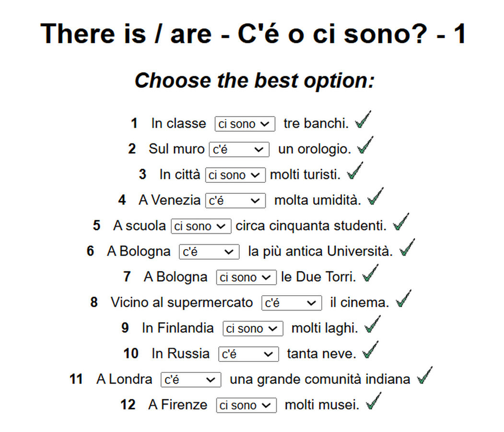Click the green checkmark after 'tre banchi'
The image size is (504, 432).
[x=363, y=120]
